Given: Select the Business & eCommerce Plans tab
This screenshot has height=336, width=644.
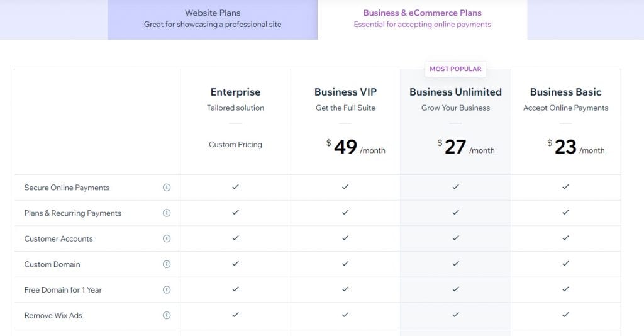Looking at the screenshot, I should tap(422, 20).
